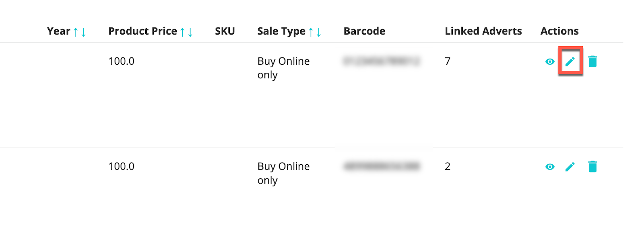
Task: Select the blurred barcode in second row
Action: tap(382, 166)
